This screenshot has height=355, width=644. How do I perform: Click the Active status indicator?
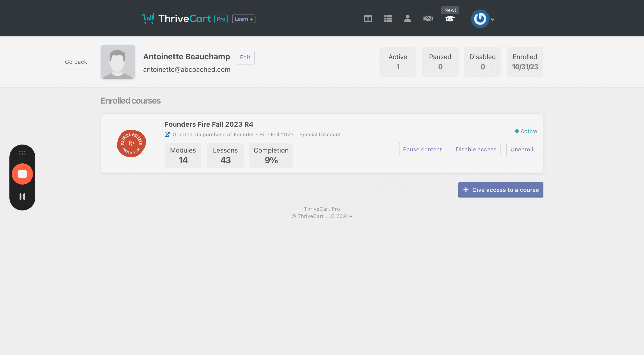(x=526, y=131)
